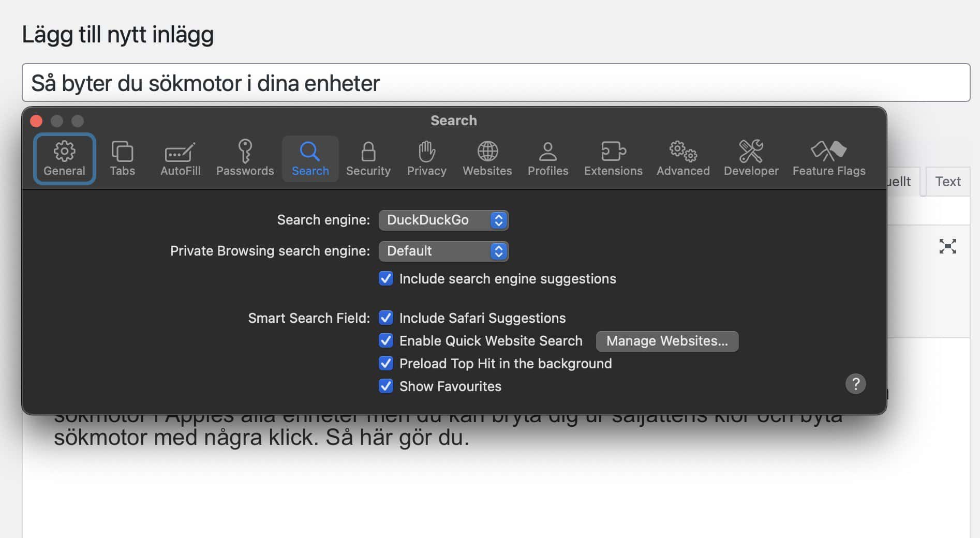Open the Privacy preferences pane
The height and width of the screenshot is (538, 980).
(x=426, y=159)
